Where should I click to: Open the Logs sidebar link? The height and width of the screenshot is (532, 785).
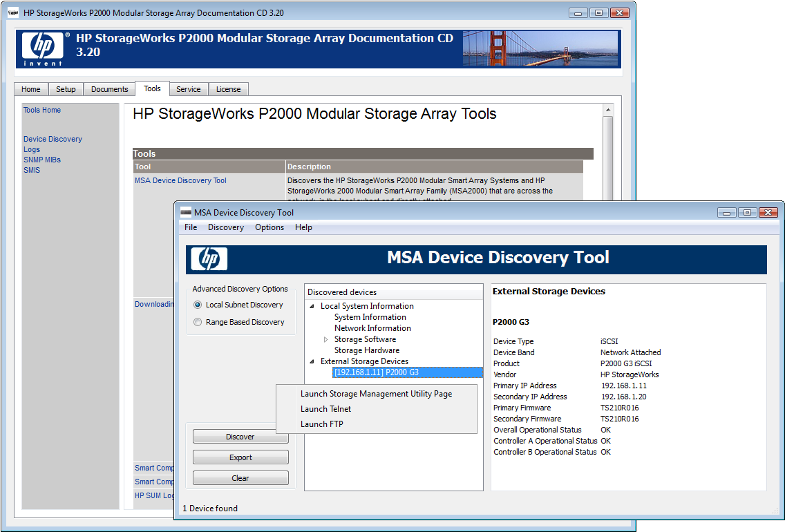32,150
